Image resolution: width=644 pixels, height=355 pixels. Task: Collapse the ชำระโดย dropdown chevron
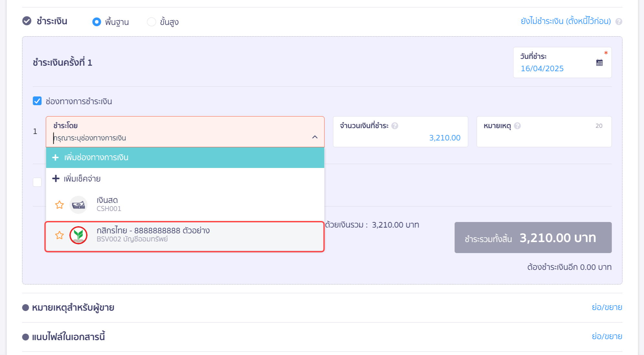tap(315, 137)
